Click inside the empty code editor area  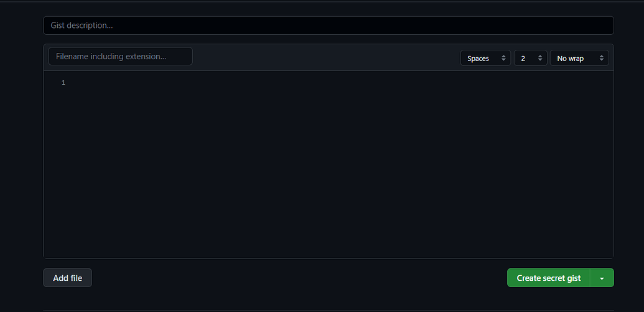(329, 164)
